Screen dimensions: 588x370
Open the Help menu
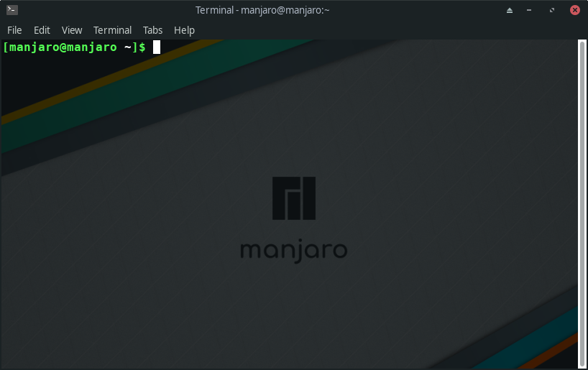[184, 30]
